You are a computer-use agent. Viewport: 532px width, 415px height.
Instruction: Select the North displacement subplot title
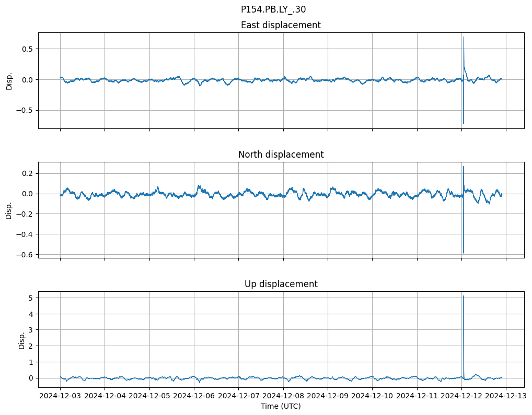point(281,155)
